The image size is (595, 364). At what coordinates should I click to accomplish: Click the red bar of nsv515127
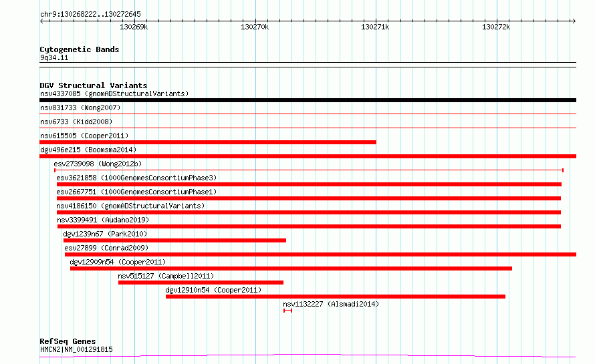(201, 283)
